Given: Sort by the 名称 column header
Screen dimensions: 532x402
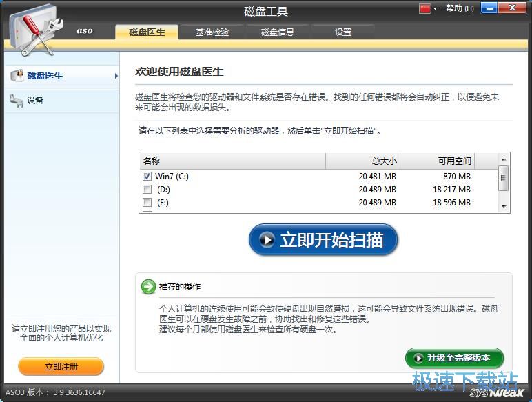Looking at the screenshot, I should click(232, 161).
